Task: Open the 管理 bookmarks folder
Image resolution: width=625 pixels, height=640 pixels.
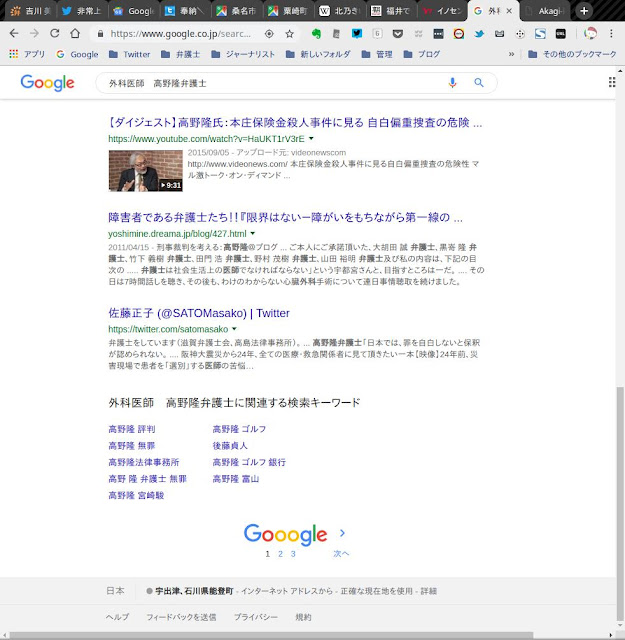Action: pos(377,54)
